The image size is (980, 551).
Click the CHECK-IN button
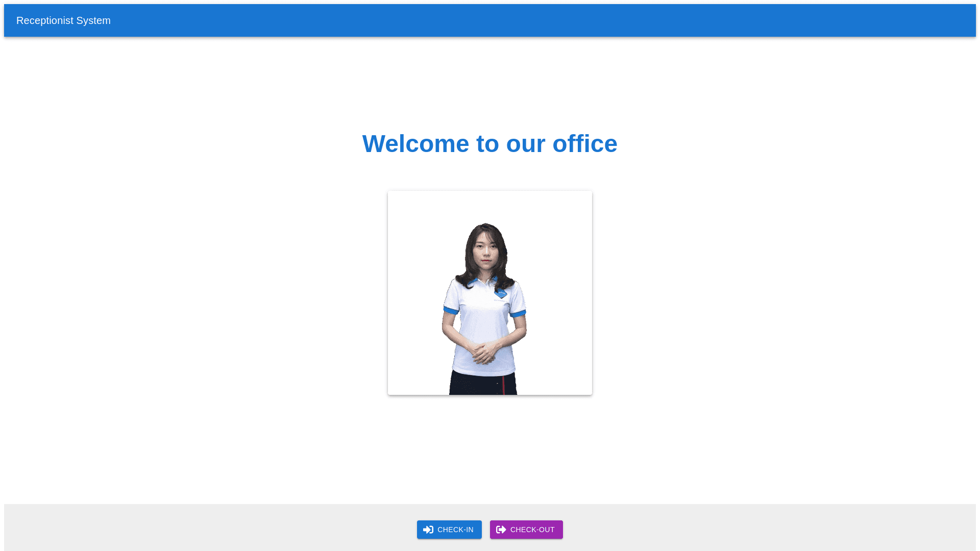click(x=449, y=530)
